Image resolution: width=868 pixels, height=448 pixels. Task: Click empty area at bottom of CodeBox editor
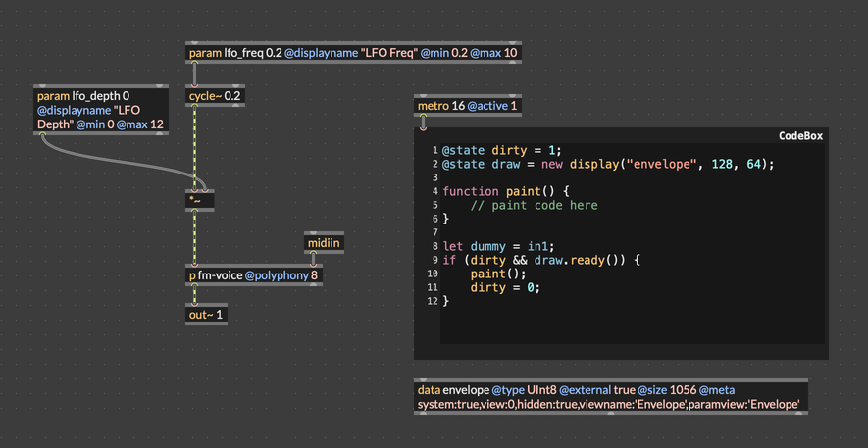coord(628,328)
